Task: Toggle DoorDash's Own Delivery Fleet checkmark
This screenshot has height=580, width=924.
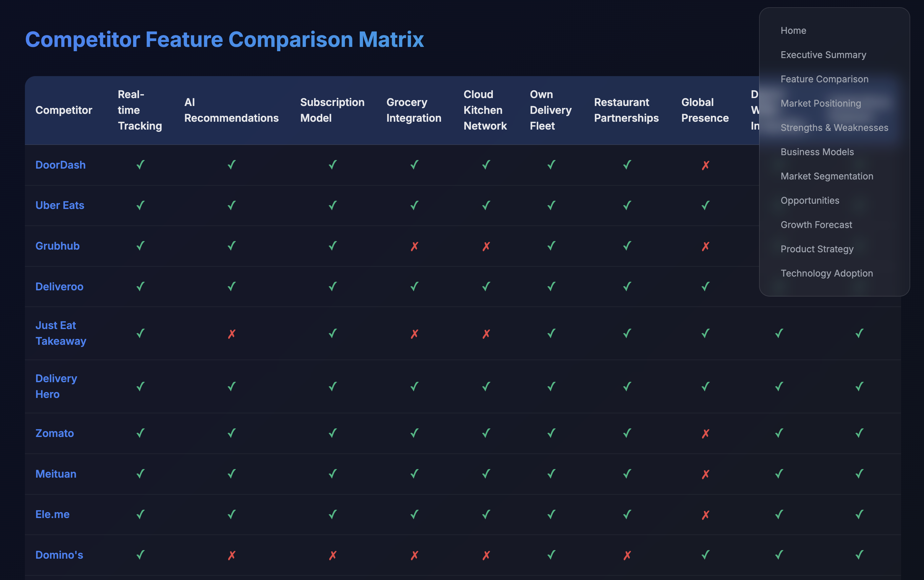Action: (x=551, y=165)
